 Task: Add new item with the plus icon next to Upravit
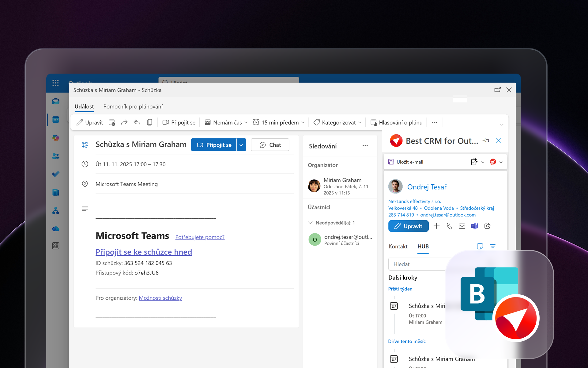(x=437, y=226)
